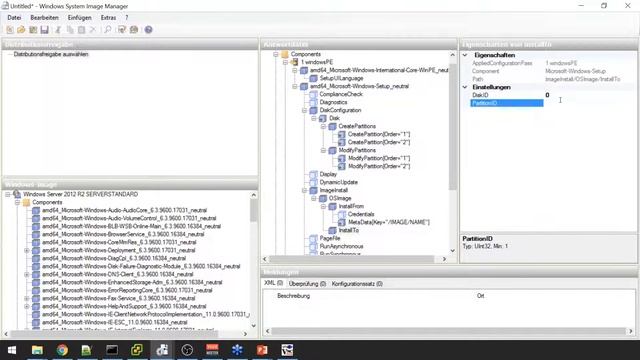Expand the amd64_Microsoft-Windows-DNS-Client component
The image size is (640, 360).
click(x=27, y=274)
